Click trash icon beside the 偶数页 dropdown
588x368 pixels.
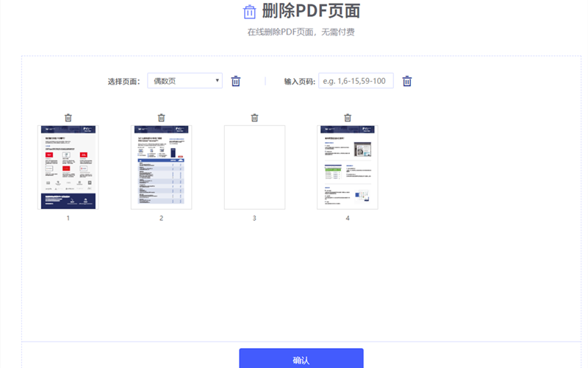point(236,81)
